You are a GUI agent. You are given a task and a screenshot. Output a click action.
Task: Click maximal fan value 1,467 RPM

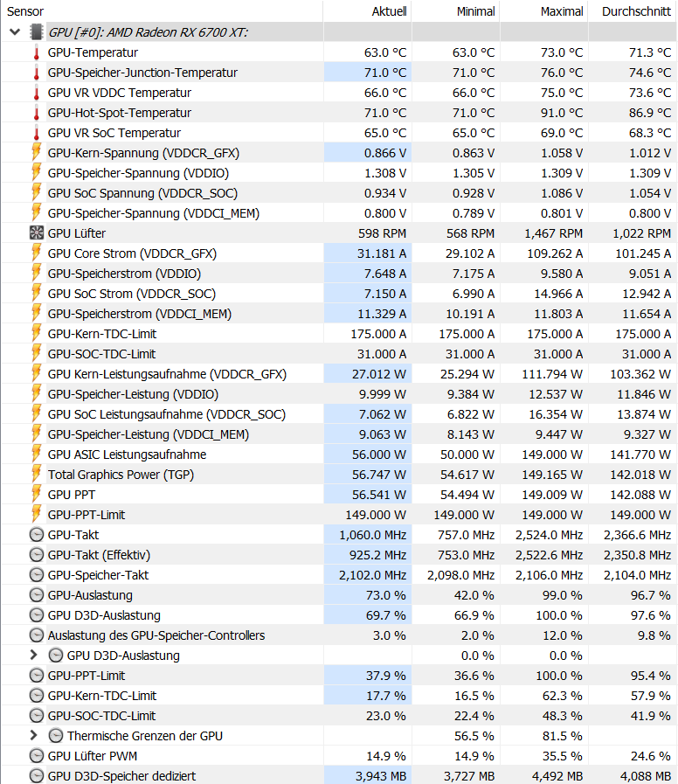point(554,233)
